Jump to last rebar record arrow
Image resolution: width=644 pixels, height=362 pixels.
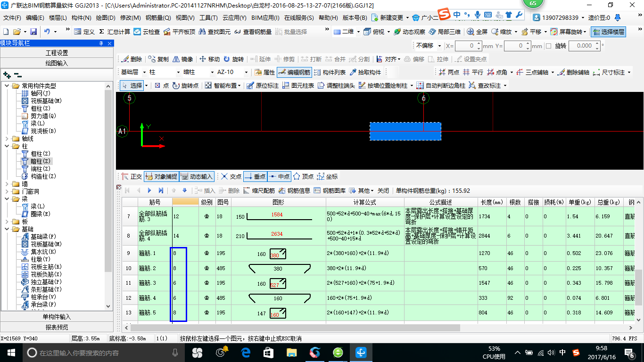click(x=161, y=190)
